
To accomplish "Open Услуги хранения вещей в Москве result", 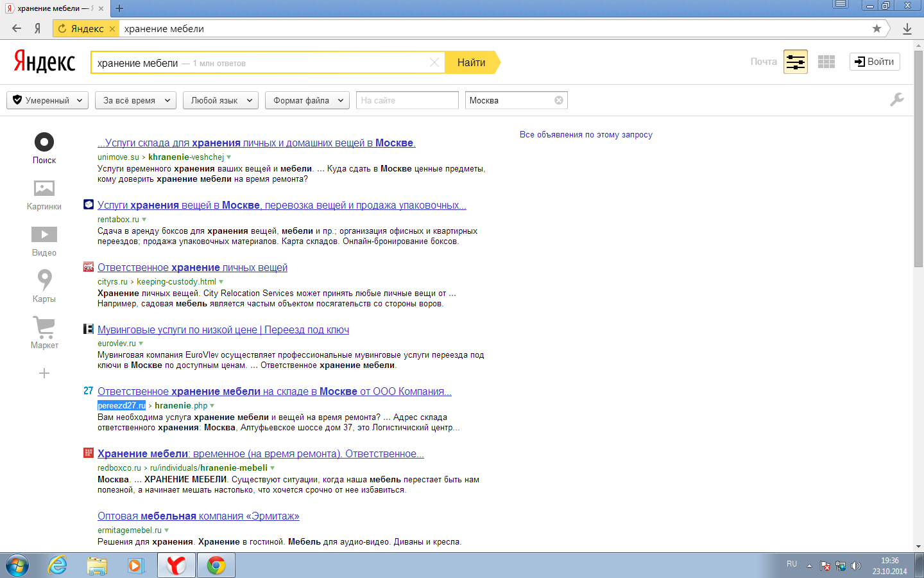I will (x=282, y=205).
